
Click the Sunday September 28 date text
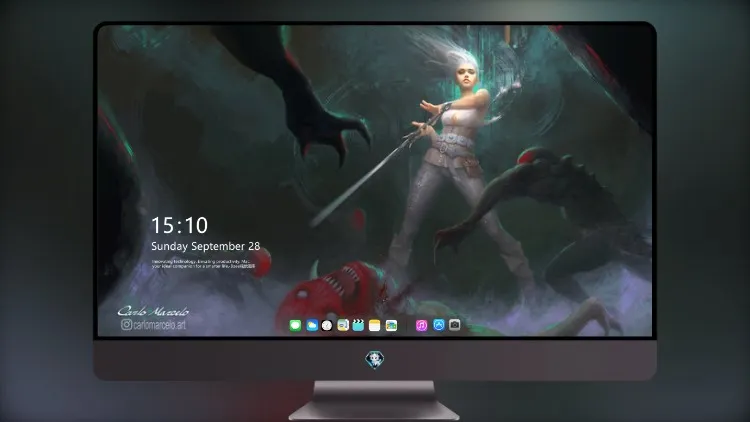tap(206, 246)
